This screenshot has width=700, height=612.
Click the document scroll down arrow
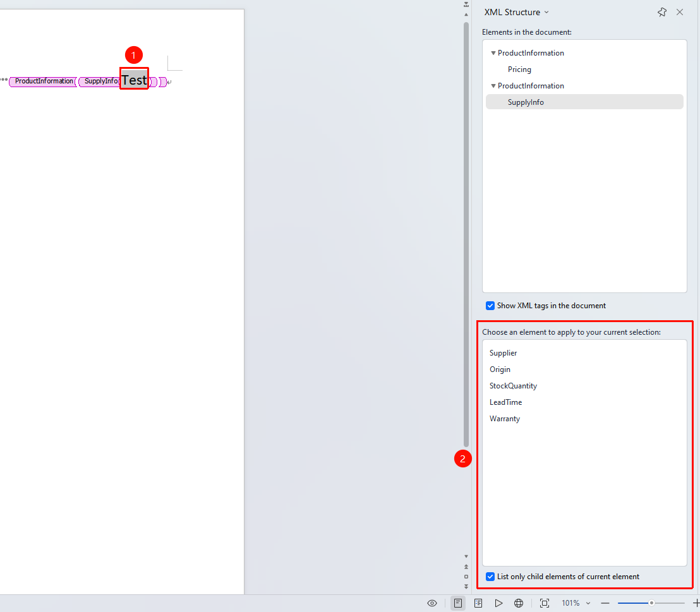tap(466, 556)
